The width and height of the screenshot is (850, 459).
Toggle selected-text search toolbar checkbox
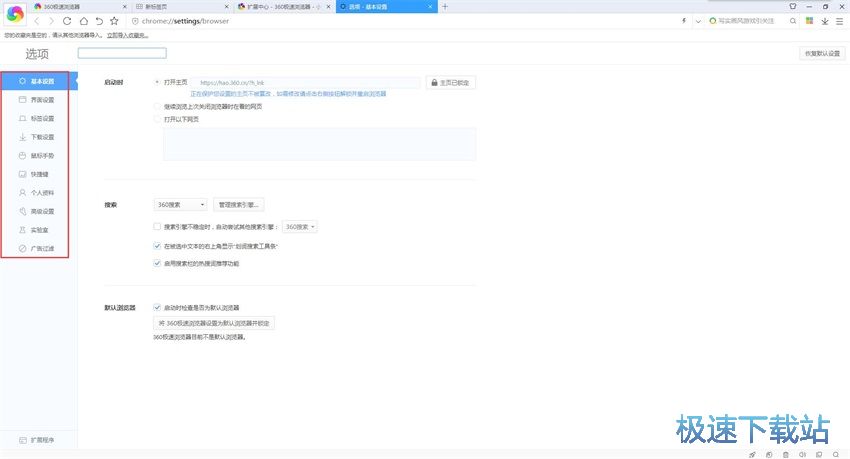pyautogui.click(x=157, y=246)
